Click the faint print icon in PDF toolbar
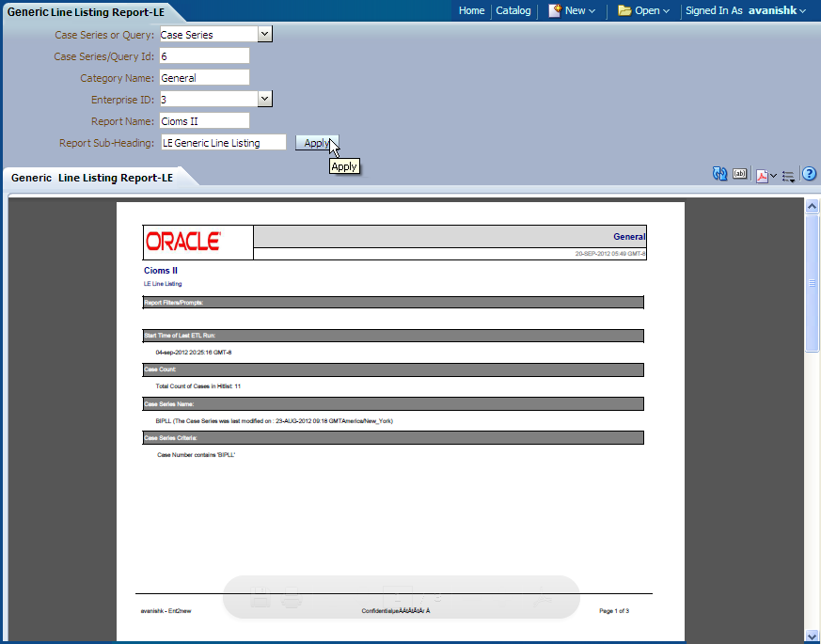821x644 pixels. click(292, 597)
